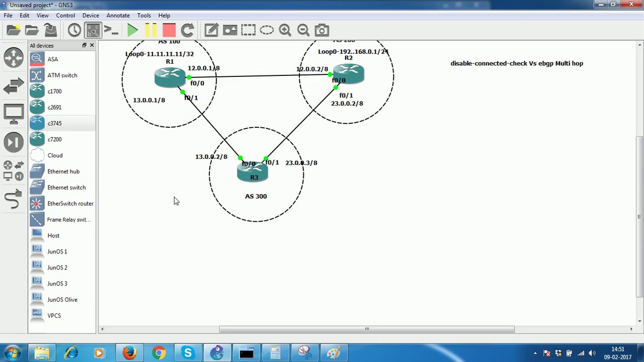Browse all devices category icon

[14, 170]
